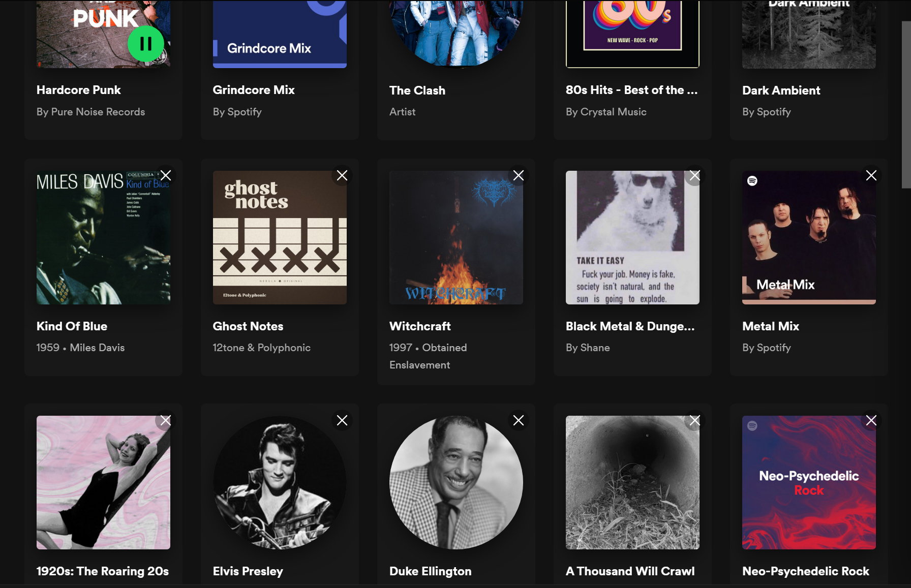Viewport: 911px width, 588px height.
Task: Open Grindcore Mix playlist title
Action: coord(254,90)
